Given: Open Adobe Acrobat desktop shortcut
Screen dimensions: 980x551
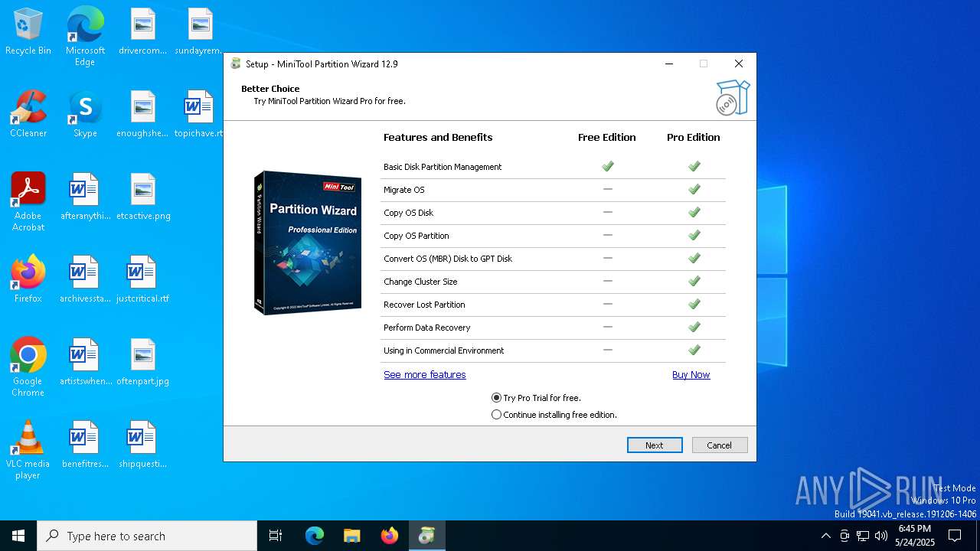Looking at the screenshot, I should 28,202.
